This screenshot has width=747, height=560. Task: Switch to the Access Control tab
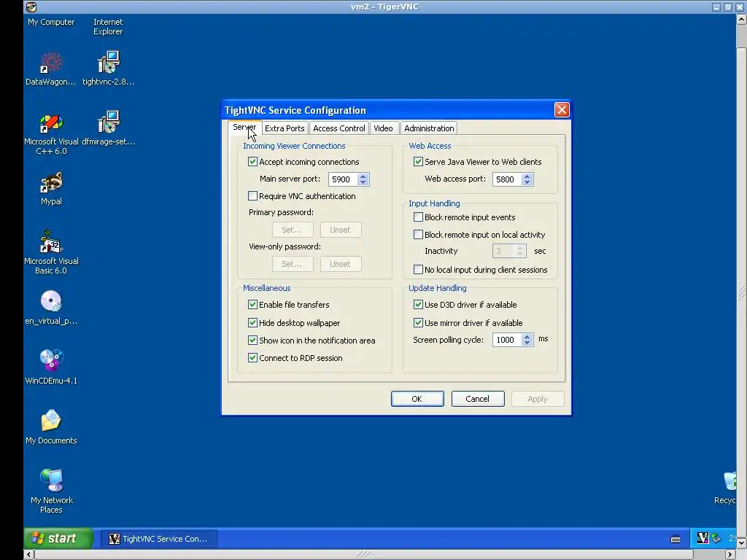(x=338, y=128)
